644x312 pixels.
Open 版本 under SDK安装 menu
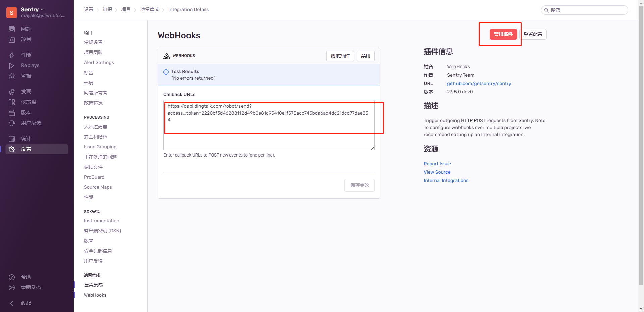[x=89, y=241]
